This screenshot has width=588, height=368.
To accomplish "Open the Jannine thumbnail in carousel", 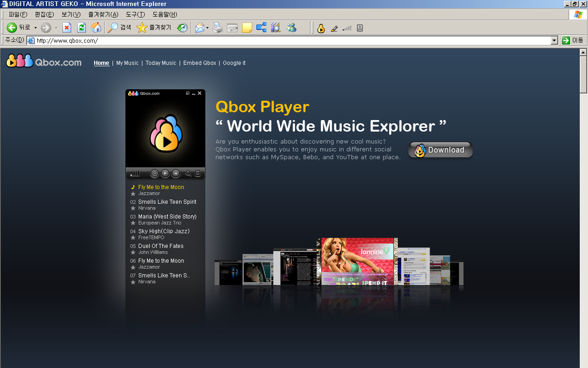I will [x=357, y=261].
